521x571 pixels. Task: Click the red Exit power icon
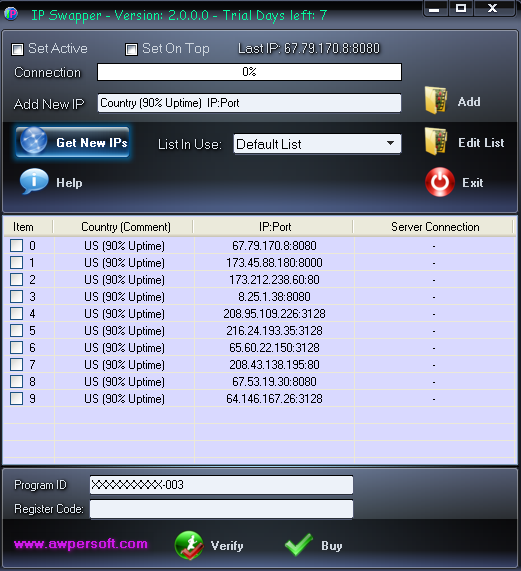tap(439, 182)
